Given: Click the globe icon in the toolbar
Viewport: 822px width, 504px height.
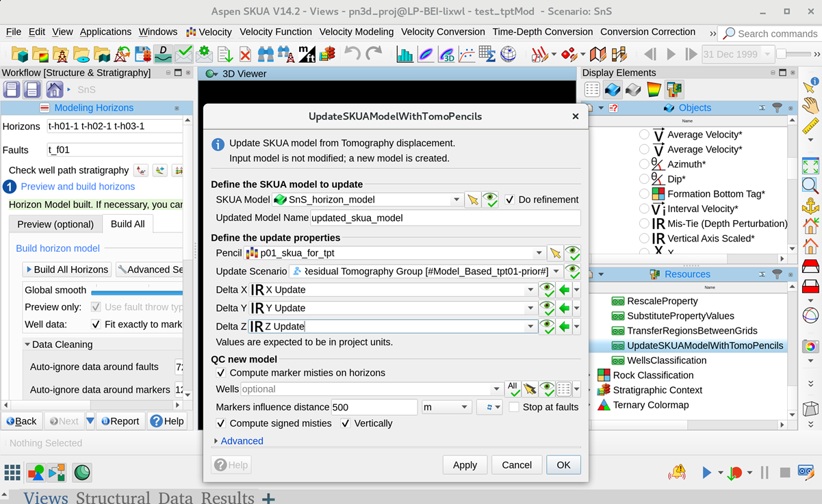Looking at the screenshot, I should 508,54.
